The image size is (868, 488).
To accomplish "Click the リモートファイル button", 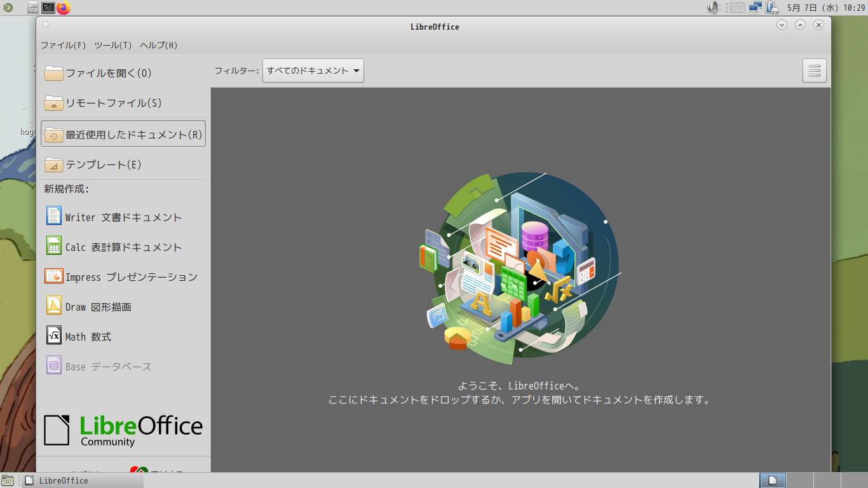I will [x=113, y=103].
